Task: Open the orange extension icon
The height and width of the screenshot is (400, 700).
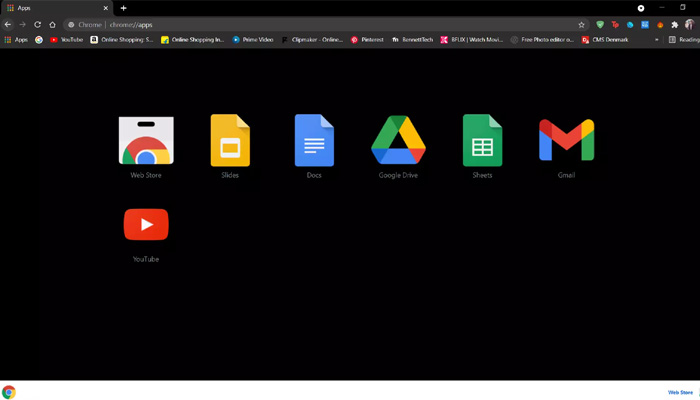Action: [660, 25]
